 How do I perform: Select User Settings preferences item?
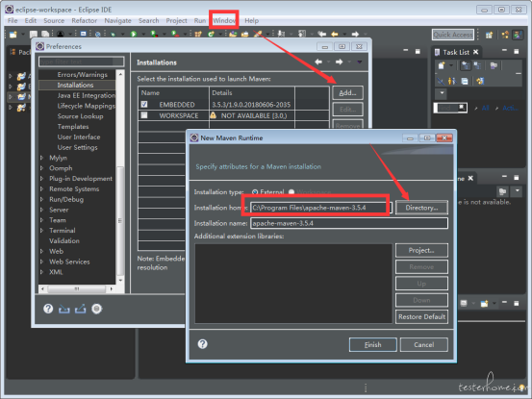point(77,147)
